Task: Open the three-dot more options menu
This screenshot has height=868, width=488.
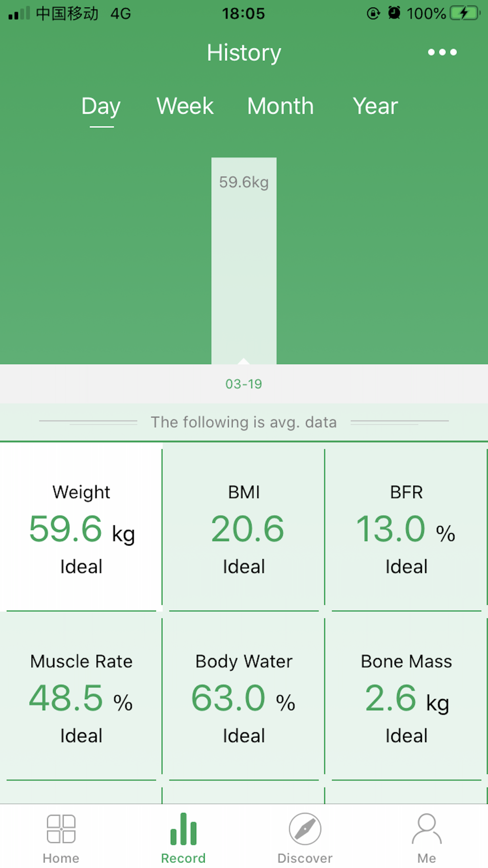Action: tap(442, 52)
